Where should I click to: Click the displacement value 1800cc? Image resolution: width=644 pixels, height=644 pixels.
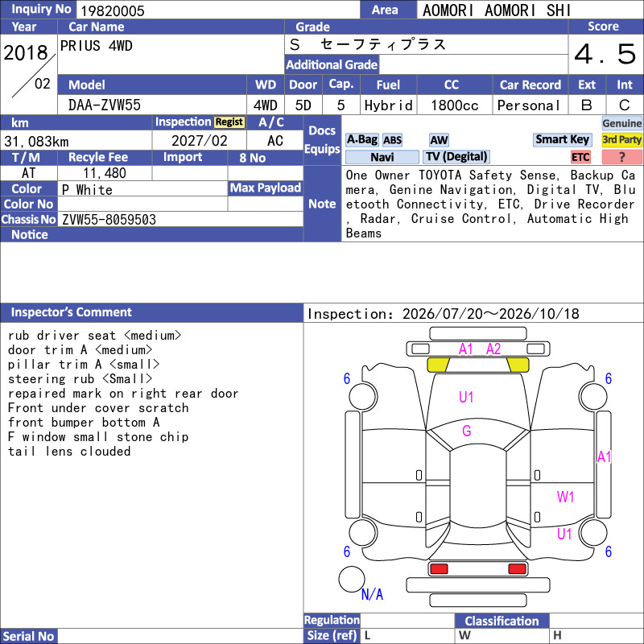455,105
